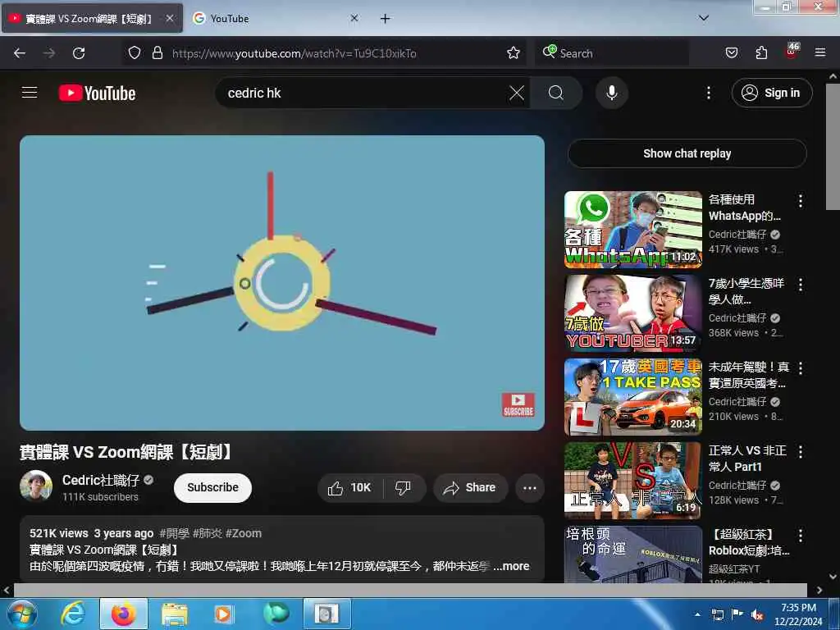The image size is (840, 630).
Task: Open options menu for 7歲小學生 video
Action: [x=800, y=285]
